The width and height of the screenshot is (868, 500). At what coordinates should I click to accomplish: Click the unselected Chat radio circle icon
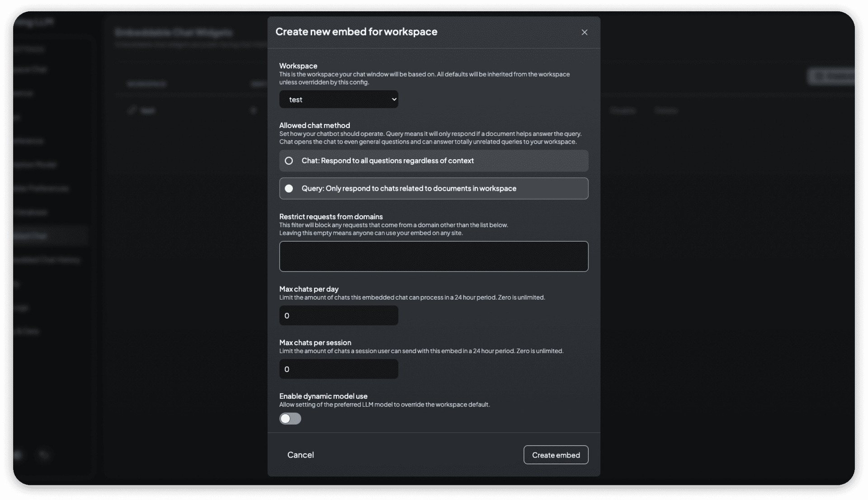coord(289,161)
